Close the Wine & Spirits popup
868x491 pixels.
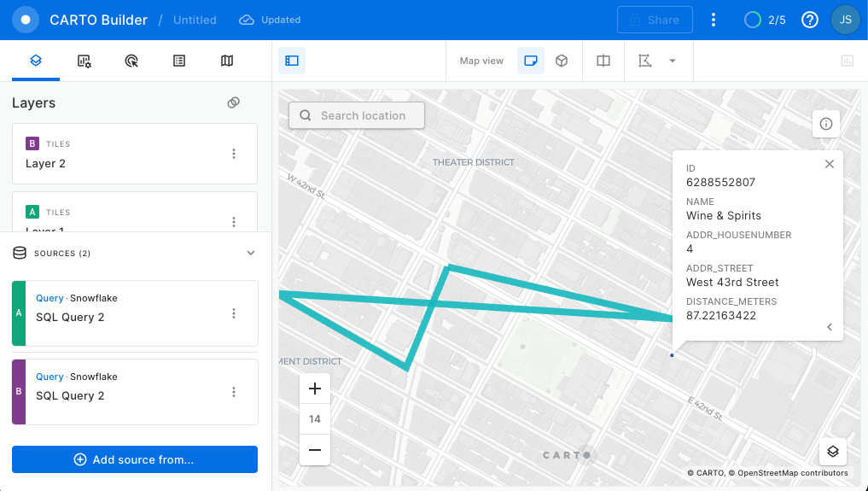tap(830, 164)
